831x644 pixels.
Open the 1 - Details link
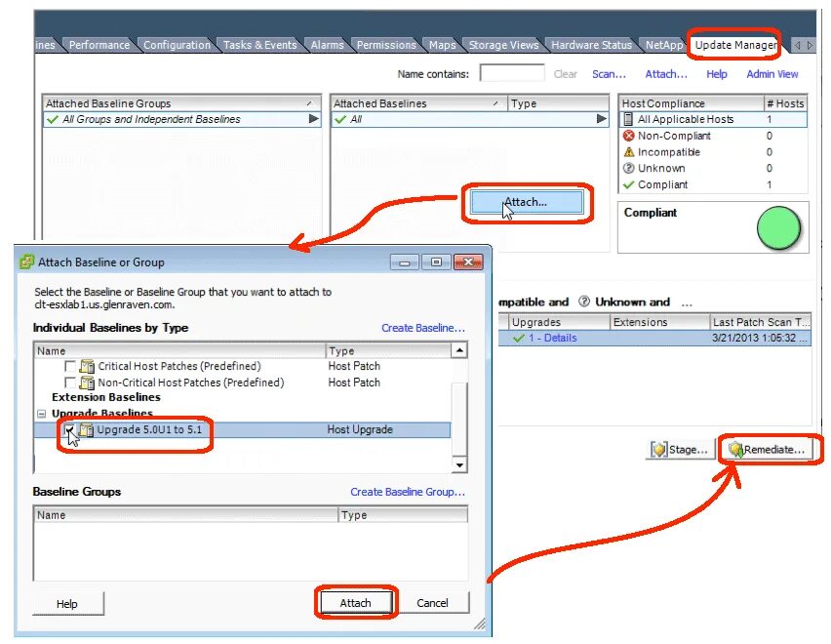[552, 338]
